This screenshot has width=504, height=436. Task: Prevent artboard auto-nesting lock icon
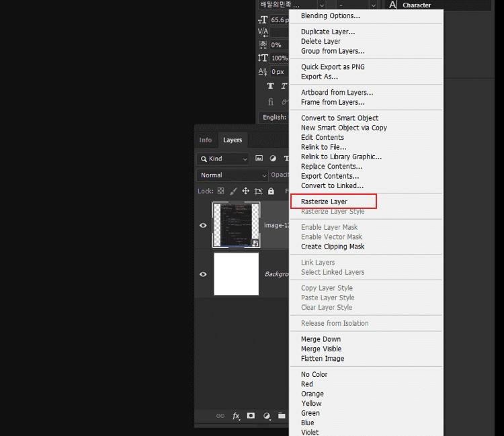[x=258, y=191]
